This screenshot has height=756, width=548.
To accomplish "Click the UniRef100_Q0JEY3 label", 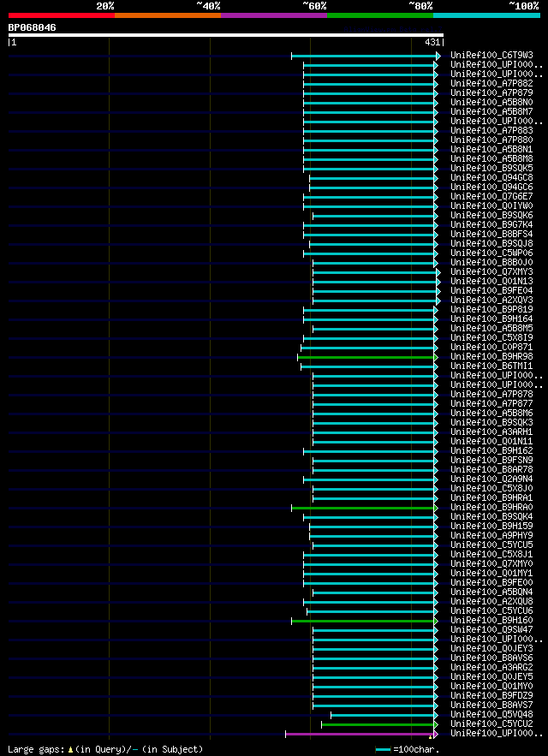I will pyautogui.click(x=491, y=649).
